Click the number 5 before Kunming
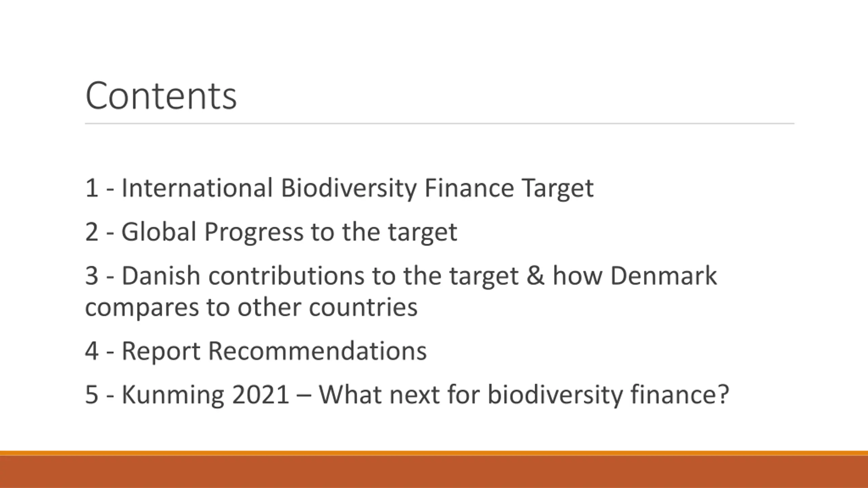Screen dimensions: 868x488 pyautogui.click(x=92, y=395)
